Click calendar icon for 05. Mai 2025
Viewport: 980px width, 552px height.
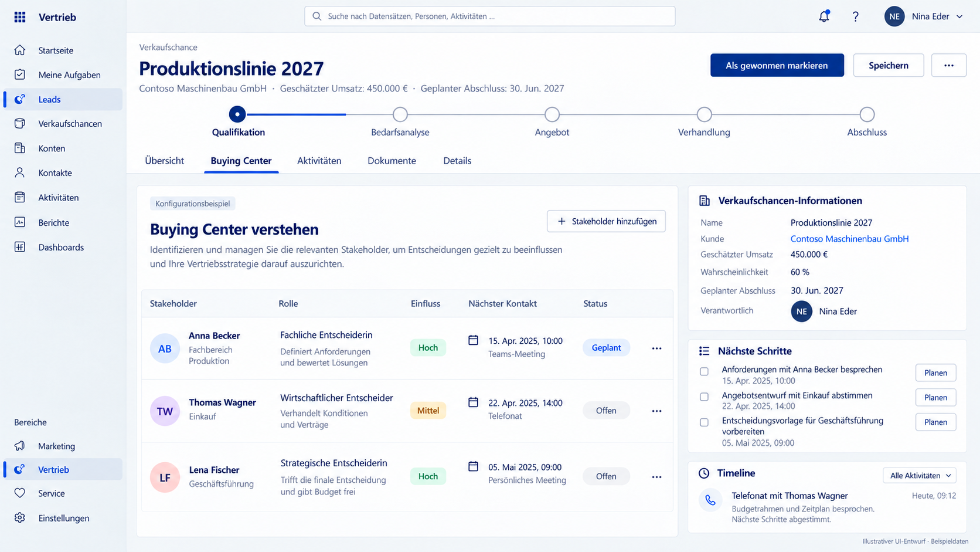[x=474, y=466]
